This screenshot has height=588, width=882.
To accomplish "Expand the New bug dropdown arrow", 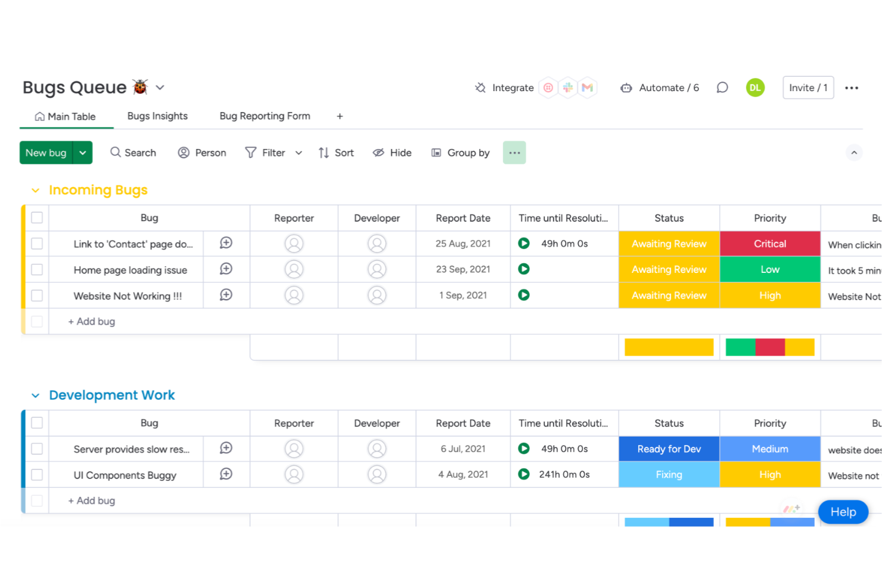I will (x=83, y=153).
